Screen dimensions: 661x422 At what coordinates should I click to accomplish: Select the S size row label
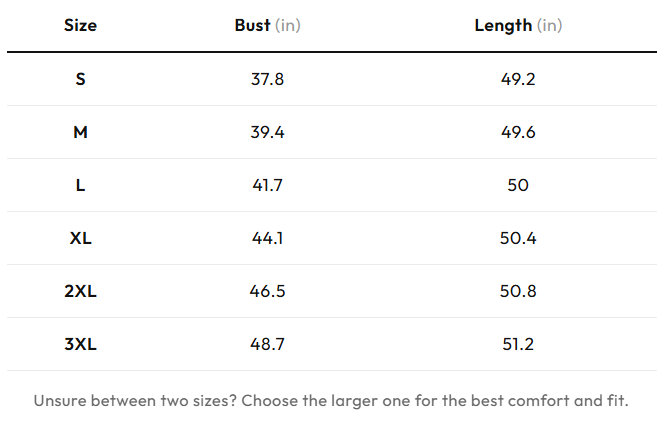point(80,79)
